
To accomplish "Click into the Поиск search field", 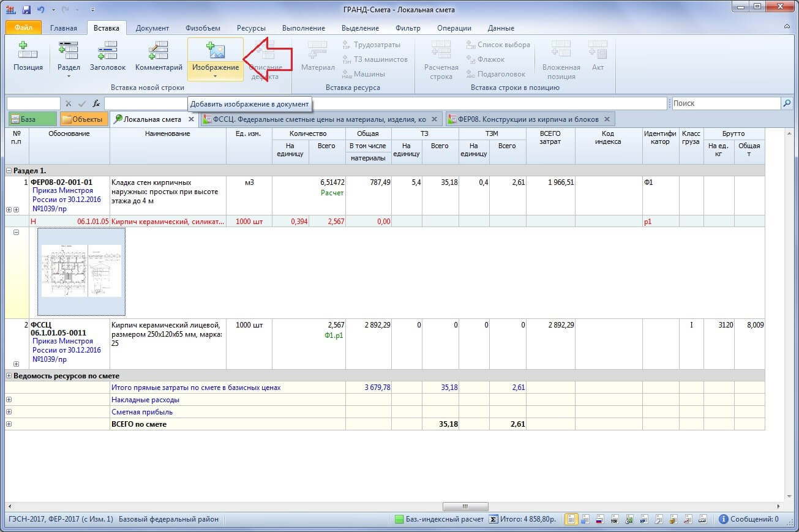I will 726,103.
